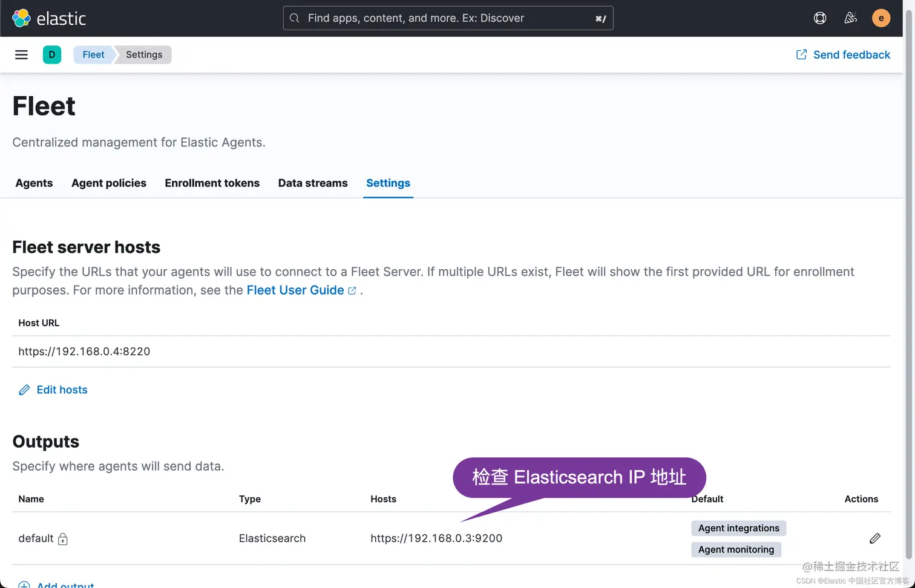Viewport: 915px width, 588px height.
Task: Switch to the Agent policies tab
Action: tap(109, 183)
